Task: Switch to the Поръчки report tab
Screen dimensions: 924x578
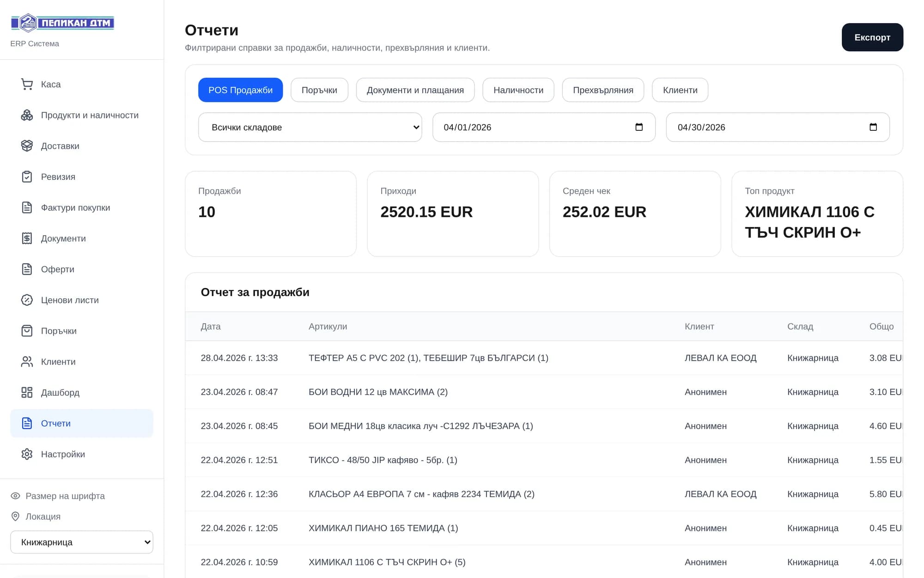Action: [x=319, y=90]
